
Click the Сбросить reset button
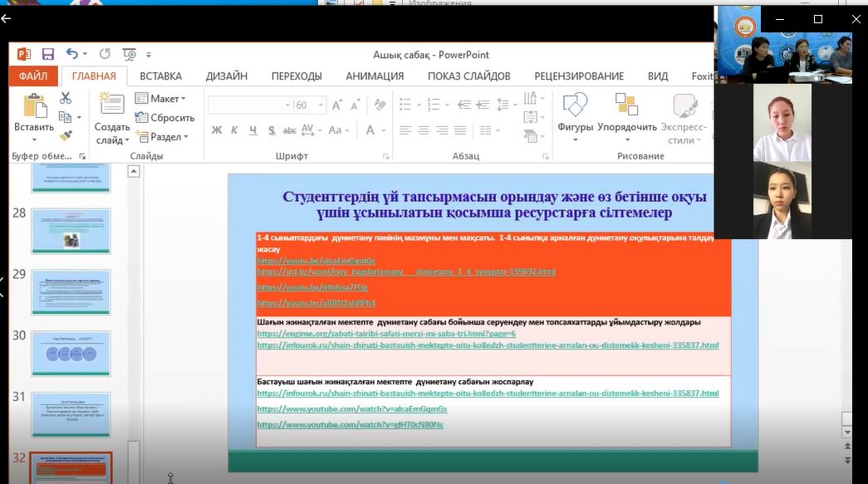(x=164, y=118)
